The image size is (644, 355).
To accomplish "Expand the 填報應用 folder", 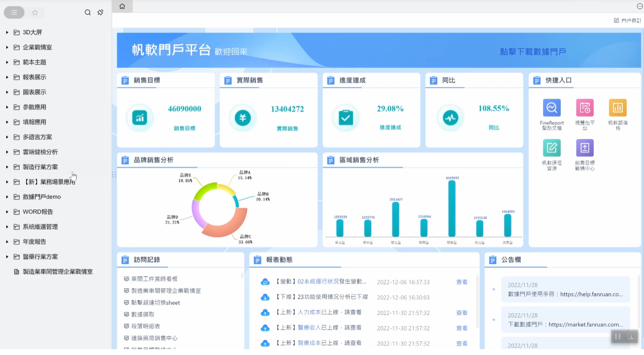I will [7, 122].
